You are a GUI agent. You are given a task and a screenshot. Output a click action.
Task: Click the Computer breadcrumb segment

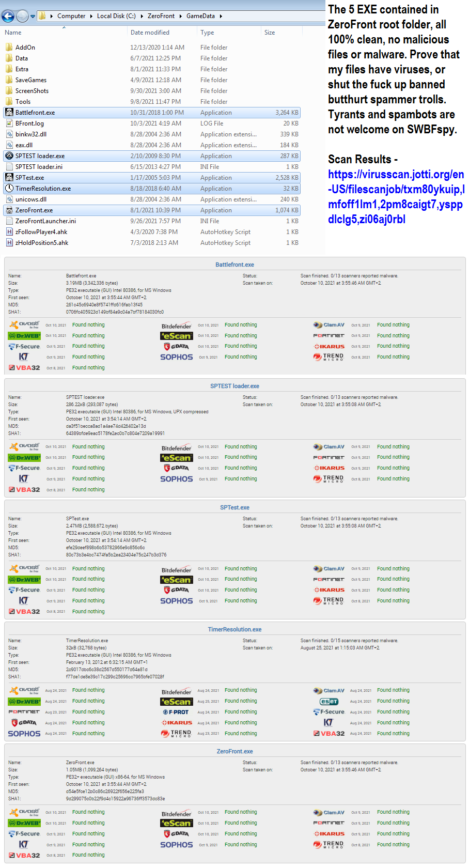[x=71, y=16]
